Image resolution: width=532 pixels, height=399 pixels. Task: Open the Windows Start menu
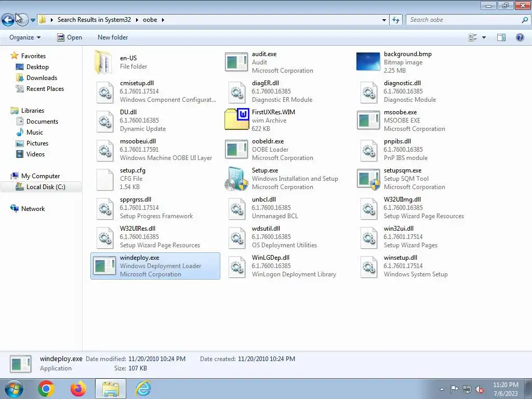[14, 389]
